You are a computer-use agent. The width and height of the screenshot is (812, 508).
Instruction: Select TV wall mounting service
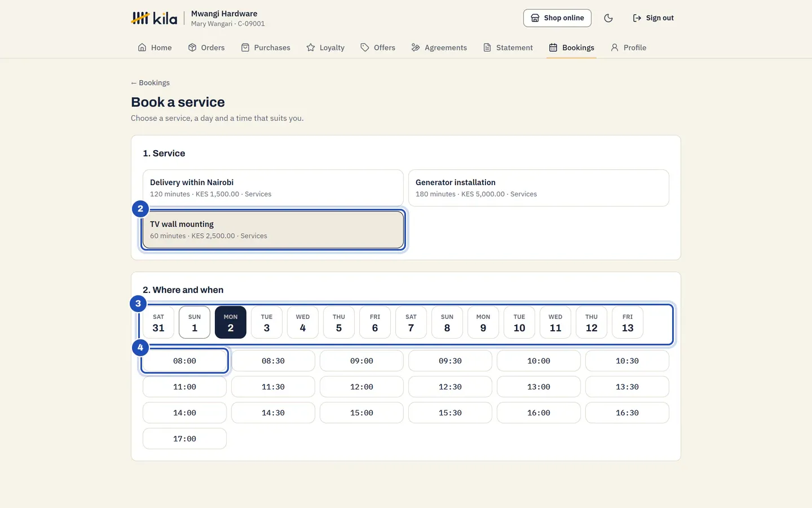click(273, 230)
